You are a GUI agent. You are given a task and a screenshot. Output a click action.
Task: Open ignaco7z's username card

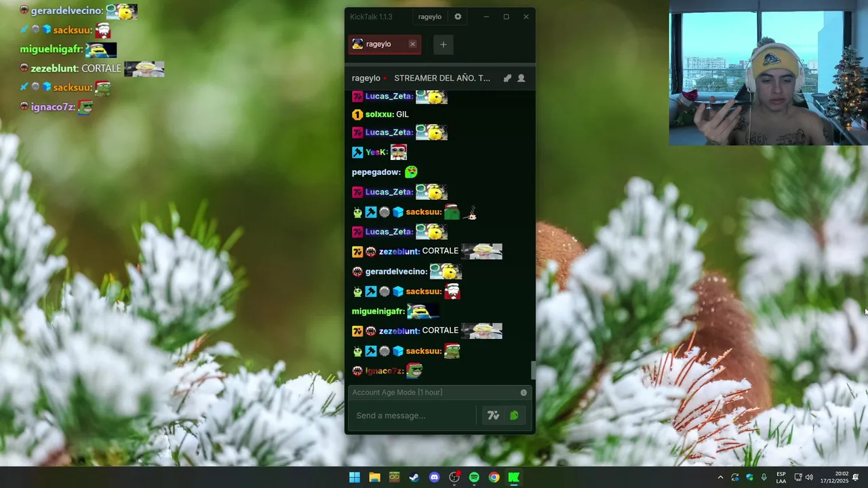(x=384, y=371)
